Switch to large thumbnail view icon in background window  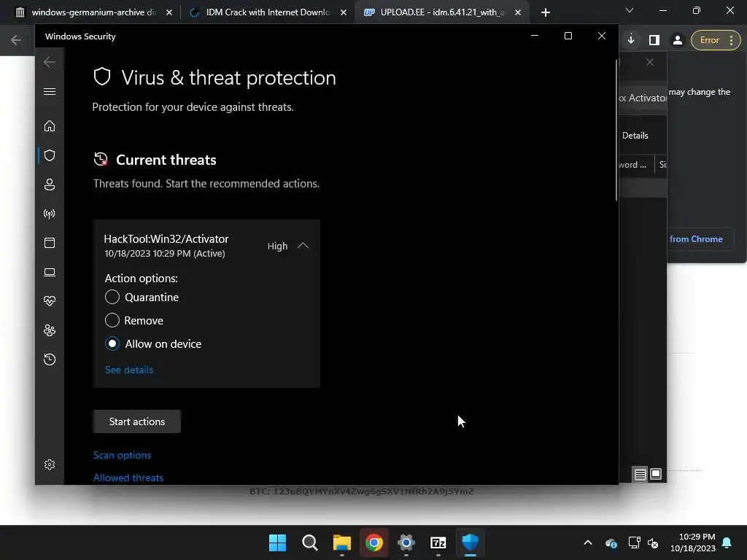pos(656,474)
